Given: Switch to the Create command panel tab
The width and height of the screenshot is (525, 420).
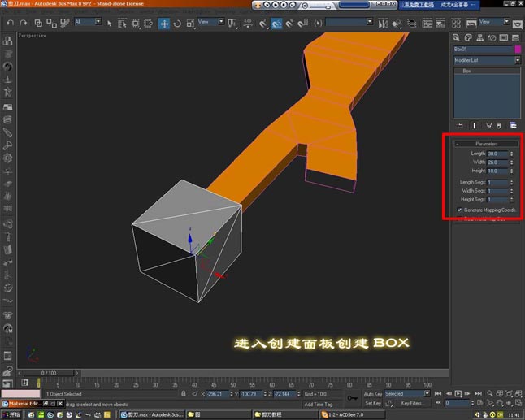Looking at the screenshot, I should (x=456, y=37).
